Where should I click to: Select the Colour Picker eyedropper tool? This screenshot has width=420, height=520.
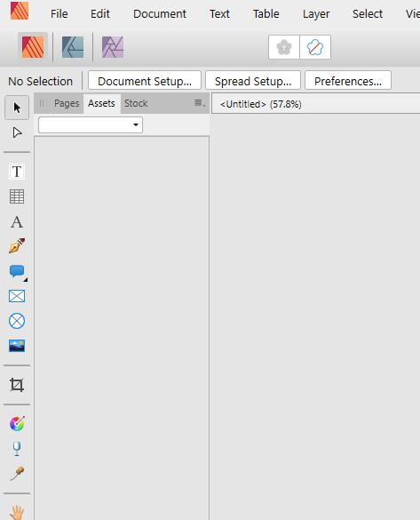(x=17, y=474)
